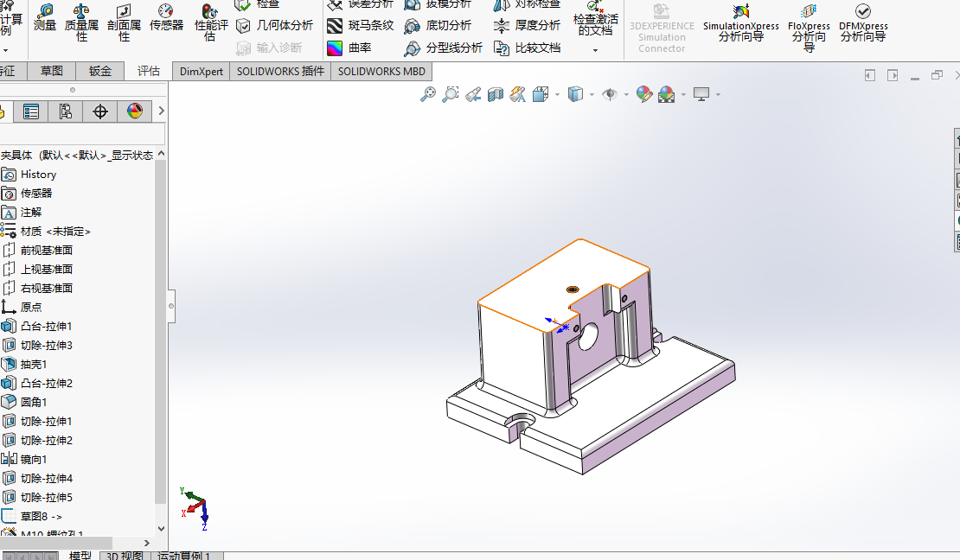Click Display Style icon
The image size is (960, 560).
pyautogui.click(x=575, y=94)
